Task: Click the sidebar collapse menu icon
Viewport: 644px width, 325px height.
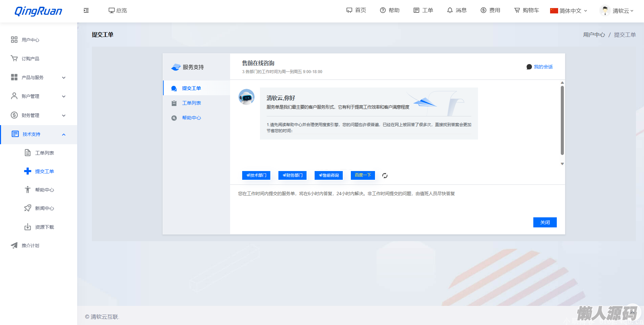Action: click(x=86, y=10)
